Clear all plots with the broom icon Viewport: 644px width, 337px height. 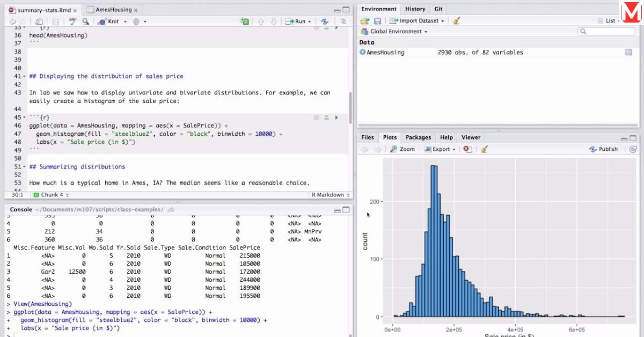click(484, 149)
